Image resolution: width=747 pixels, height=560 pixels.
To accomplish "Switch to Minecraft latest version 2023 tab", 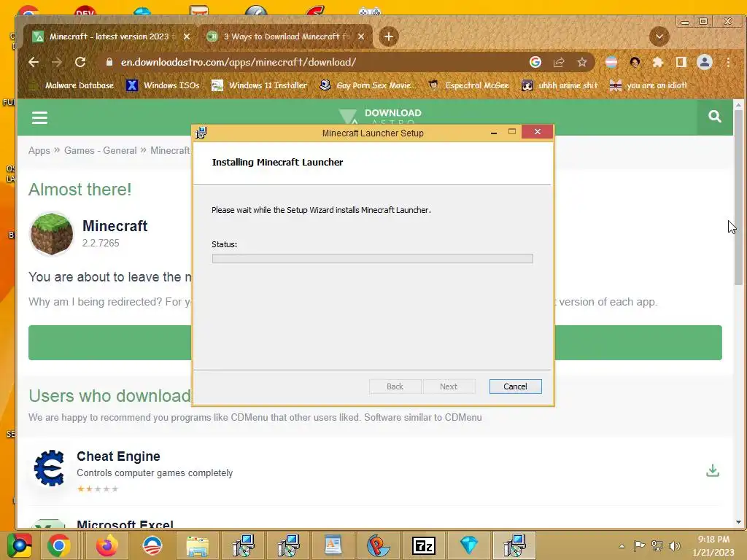I will (x=109, y=36).
